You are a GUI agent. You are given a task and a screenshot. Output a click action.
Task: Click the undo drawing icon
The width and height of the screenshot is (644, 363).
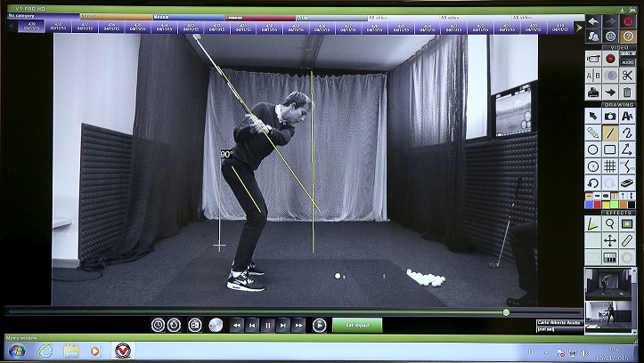[x=593, y=183]
